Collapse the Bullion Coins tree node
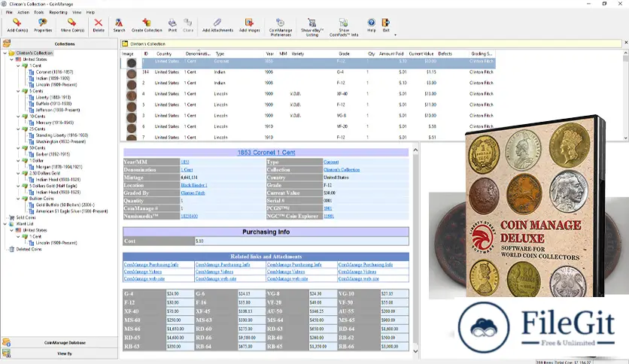This screenshot has width=629, height=364. point(18,199)
